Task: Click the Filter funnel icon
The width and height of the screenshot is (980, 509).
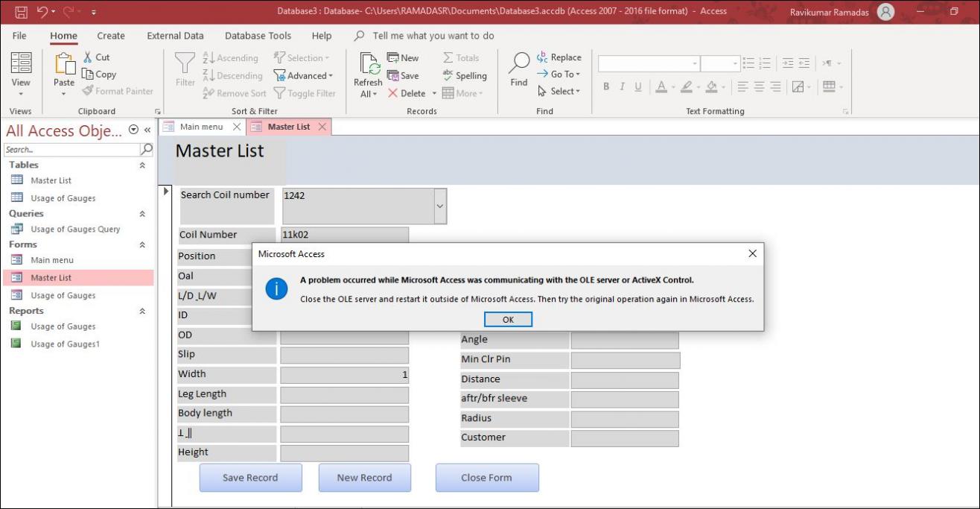Action: click(185, 63)
